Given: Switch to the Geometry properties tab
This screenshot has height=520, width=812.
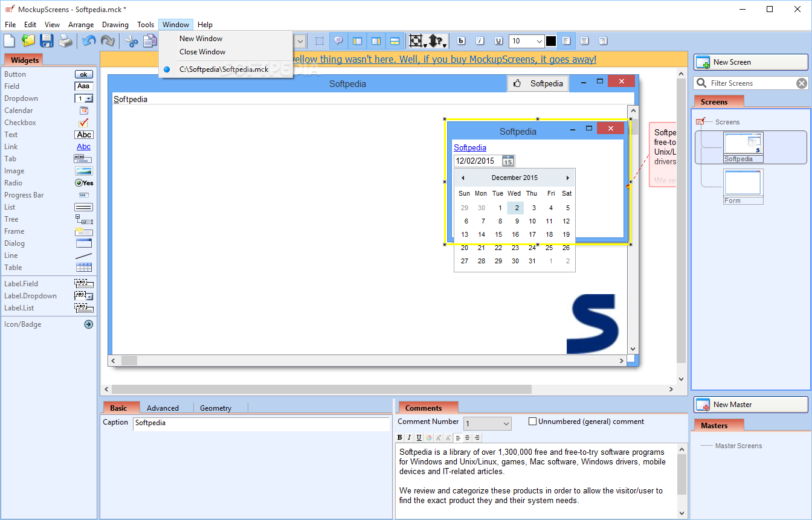Looking at the screenshot, I should tap(216, 408).
